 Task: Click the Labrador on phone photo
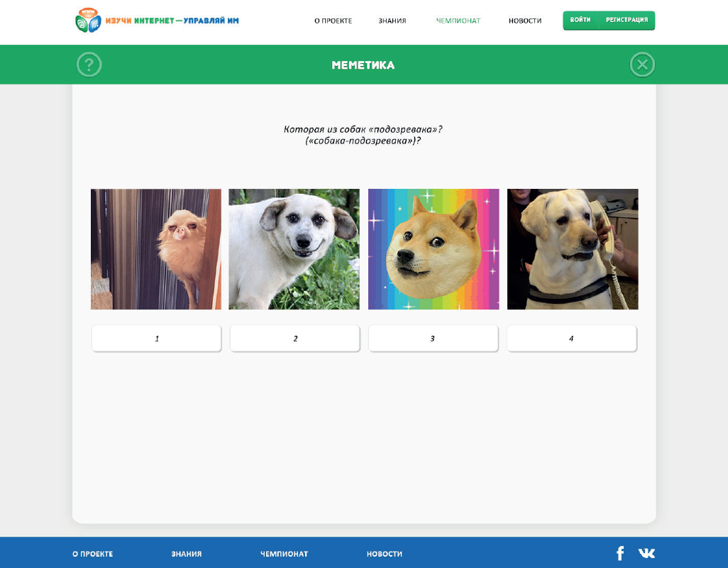coord(573,249)
